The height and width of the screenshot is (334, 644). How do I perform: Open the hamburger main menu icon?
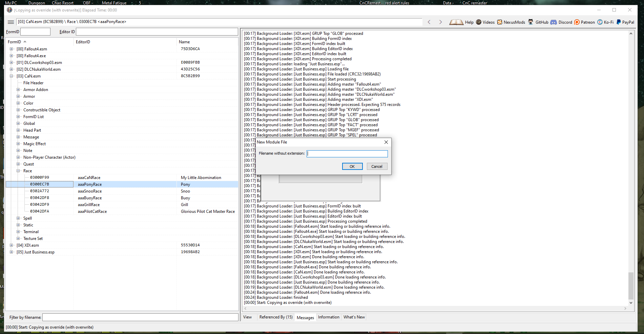point(11,22)
